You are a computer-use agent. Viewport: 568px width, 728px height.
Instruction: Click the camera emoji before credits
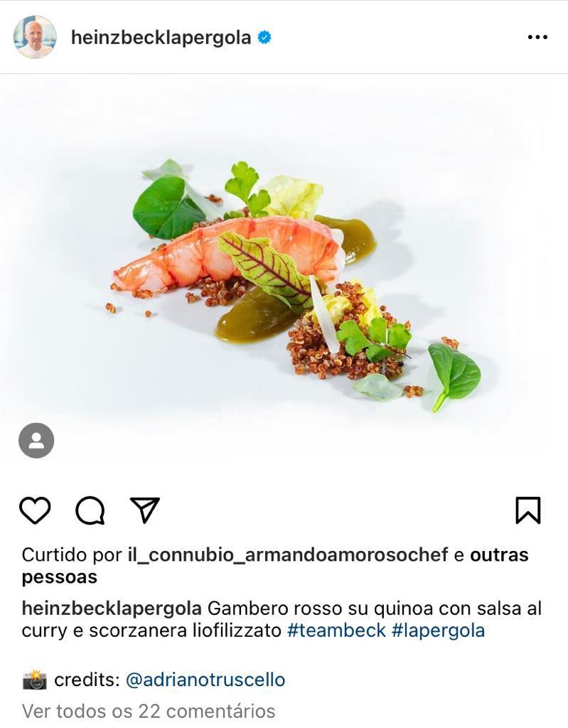(34, 680)
